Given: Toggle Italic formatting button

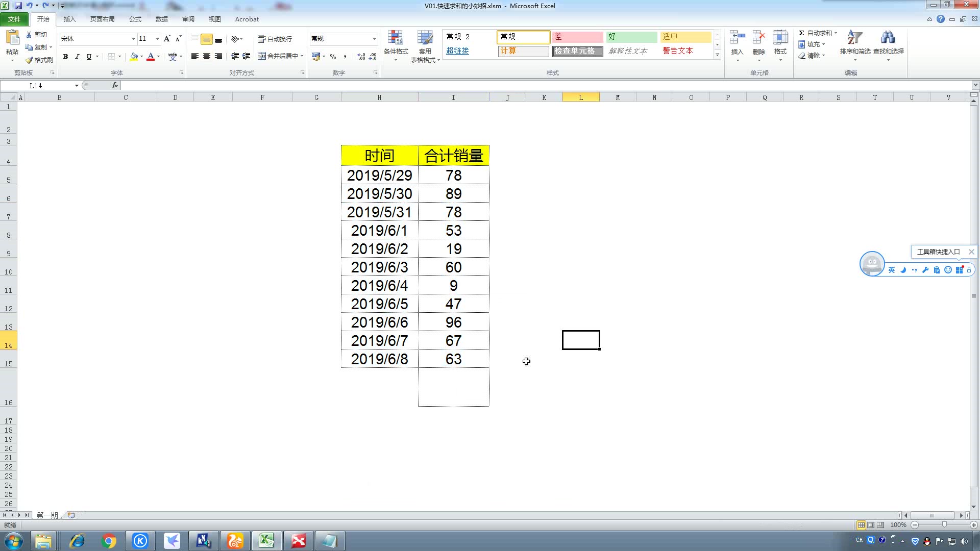Looking at the screenshot, I should pyautogui.click(x=77, y=57).
